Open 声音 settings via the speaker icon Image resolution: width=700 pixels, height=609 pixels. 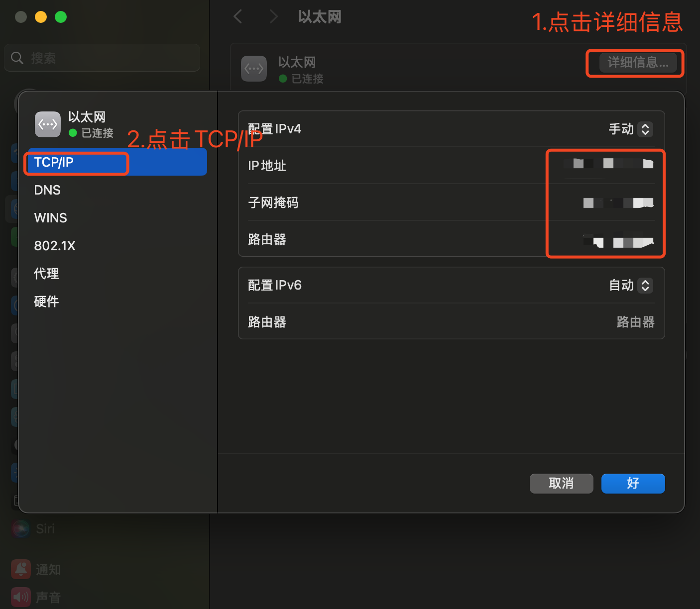(x=20, y=597)
